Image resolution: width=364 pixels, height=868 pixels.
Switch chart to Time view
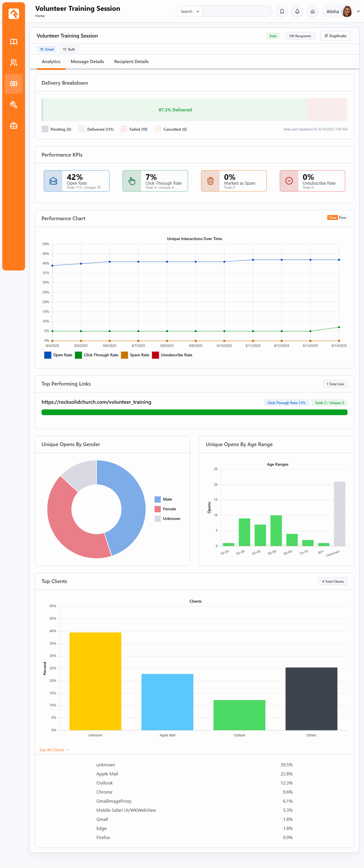(332, 218)
